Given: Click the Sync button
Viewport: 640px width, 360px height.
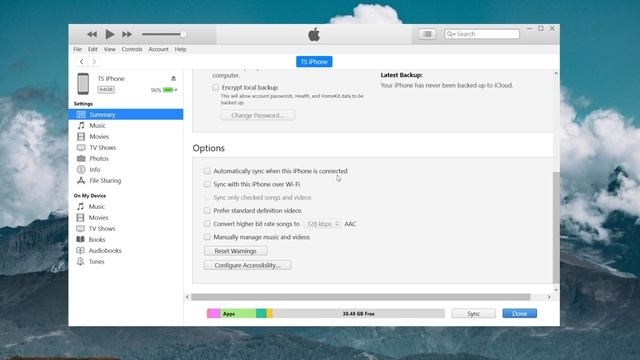Looking at the screenshot, I should 473,313.
